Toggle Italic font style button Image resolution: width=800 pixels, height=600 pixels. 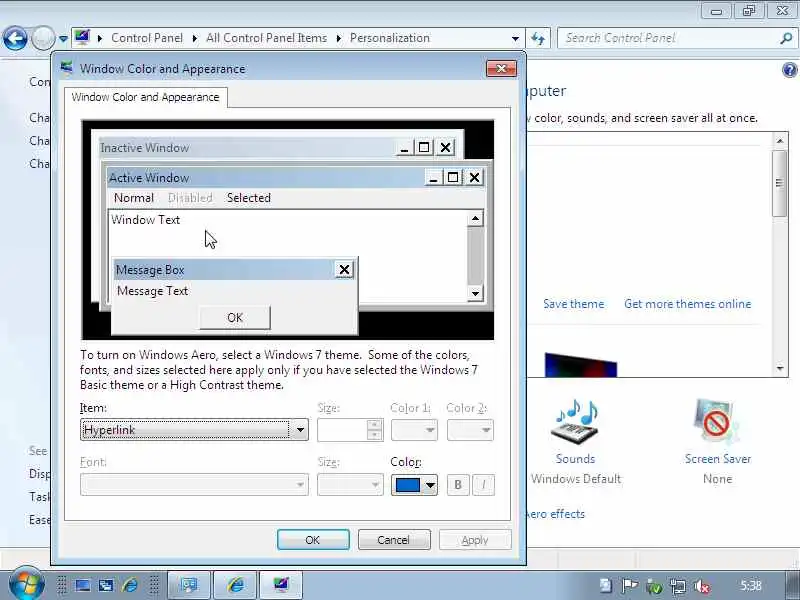click(x=483, y=485)
